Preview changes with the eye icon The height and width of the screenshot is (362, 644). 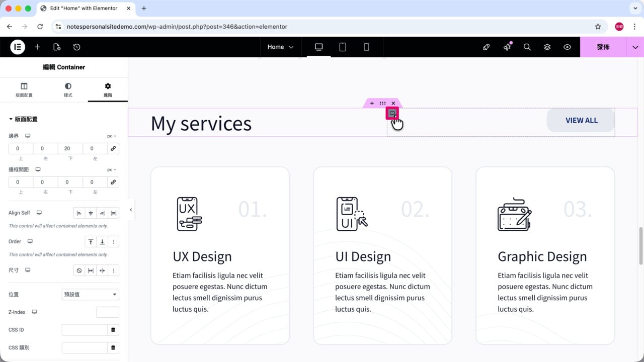coord(568,47)
